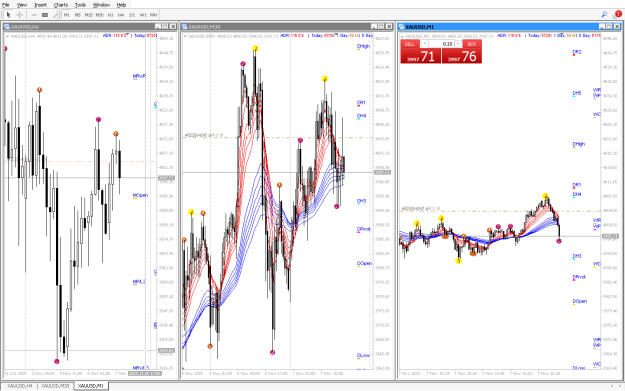The width and height of the screenshot is (625, 391).
Task: Switch to the XAUUSD,H4 bottom tab
Action: [x=20, y=386]
